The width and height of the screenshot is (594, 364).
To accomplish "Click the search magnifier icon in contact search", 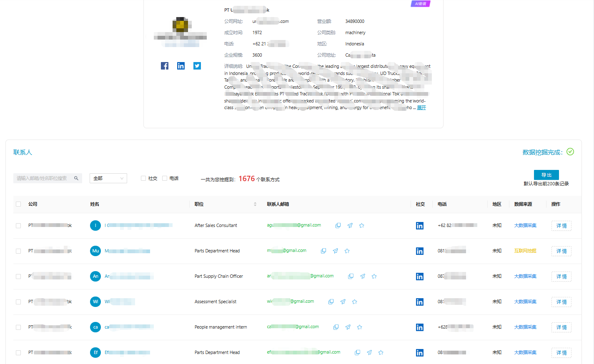I will 76,178.
